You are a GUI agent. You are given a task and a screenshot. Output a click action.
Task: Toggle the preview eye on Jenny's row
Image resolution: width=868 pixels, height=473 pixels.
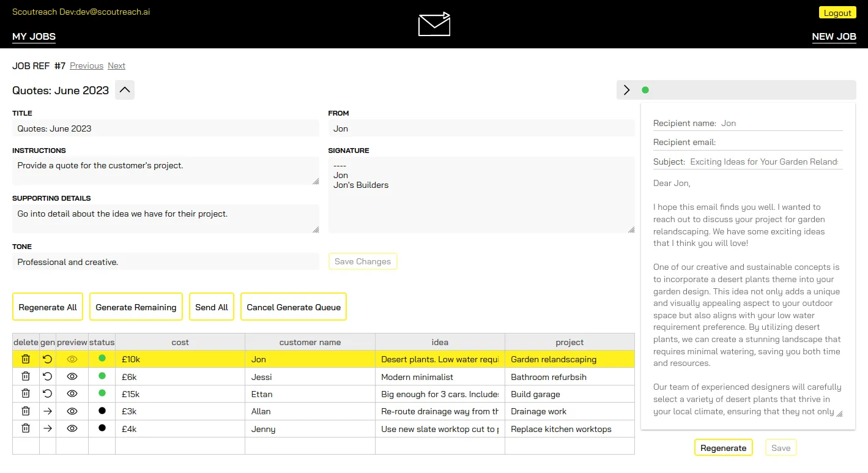coord(72,428)
